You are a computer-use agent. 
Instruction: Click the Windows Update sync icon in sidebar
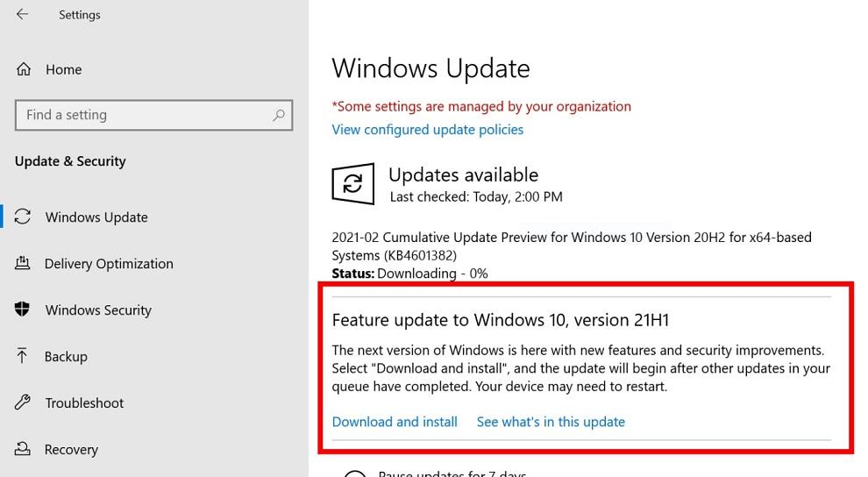pyautogui.click(x=23, y=217)
